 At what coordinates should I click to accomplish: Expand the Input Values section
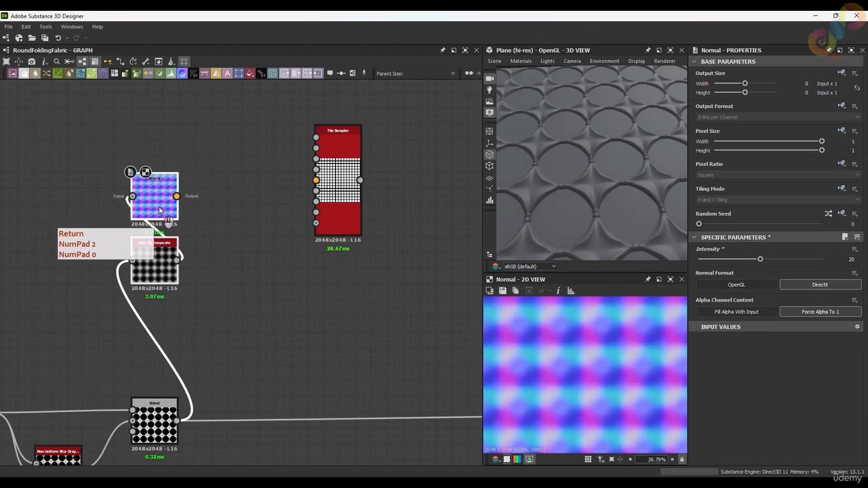point(694,327)
